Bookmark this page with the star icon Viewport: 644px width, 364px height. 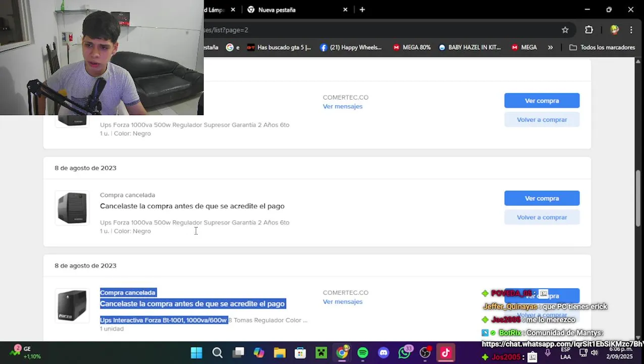pos(565,30)
